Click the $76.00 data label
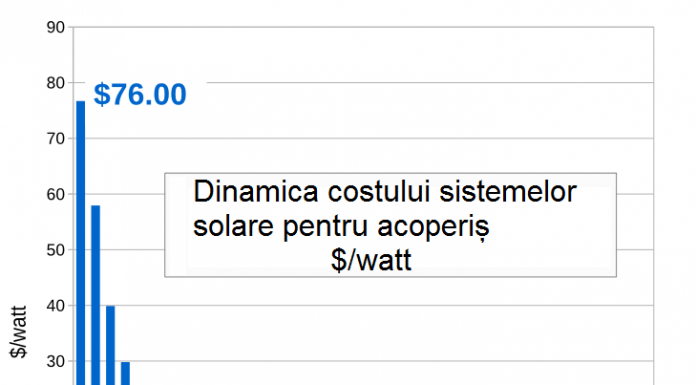The image size is (696, 385). coord(140,95)
